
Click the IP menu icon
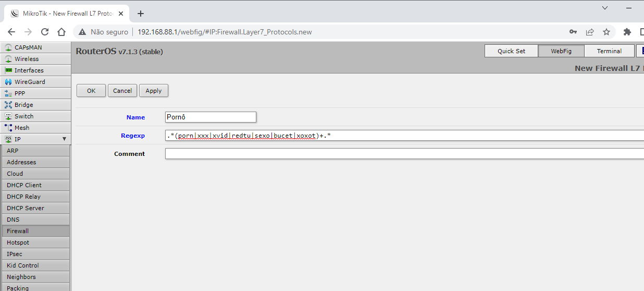(8, 139)
